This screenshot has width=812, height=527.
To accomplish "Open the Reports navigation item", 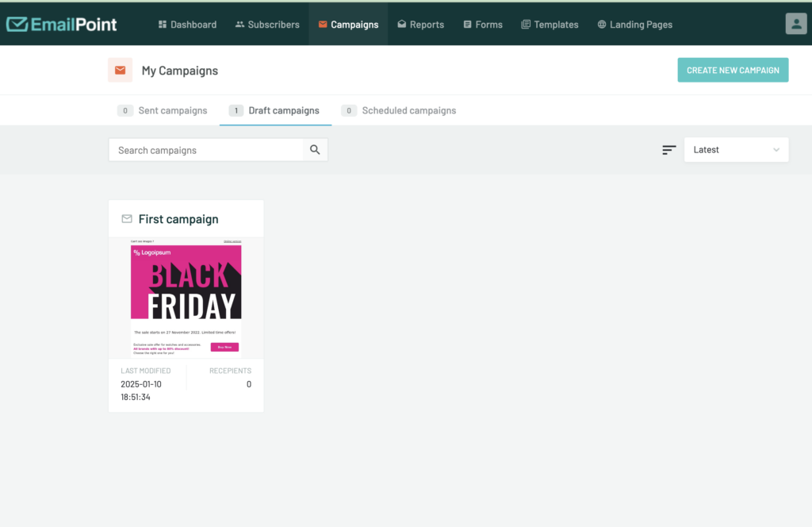I will tap(420, 25).
